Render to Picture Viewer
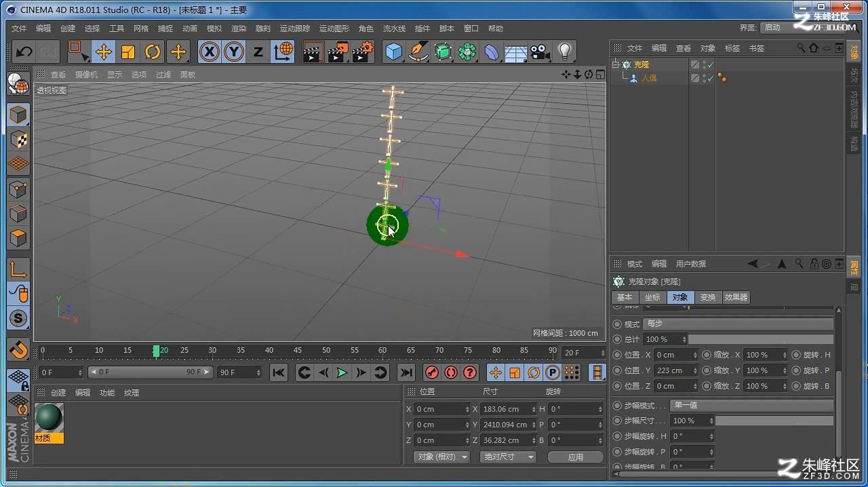 coord(338,52)
